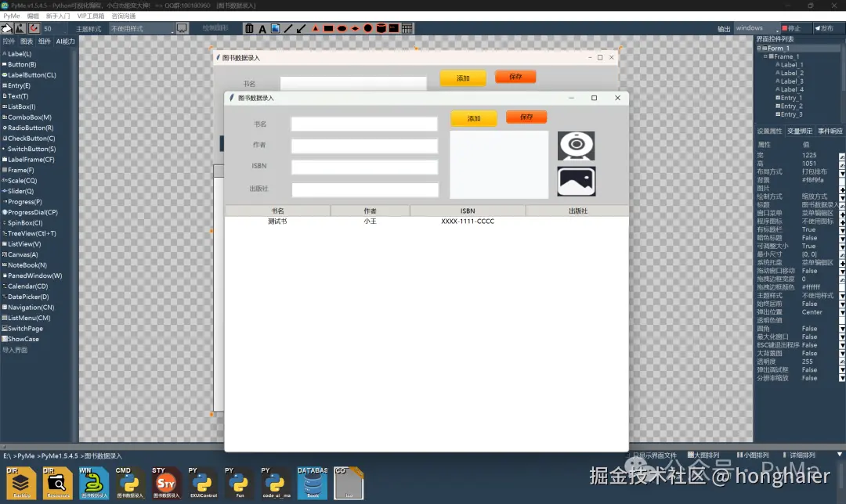Select the cylinder shape tool
Viewport: 846px width, 504px height.
click(381, 29)
